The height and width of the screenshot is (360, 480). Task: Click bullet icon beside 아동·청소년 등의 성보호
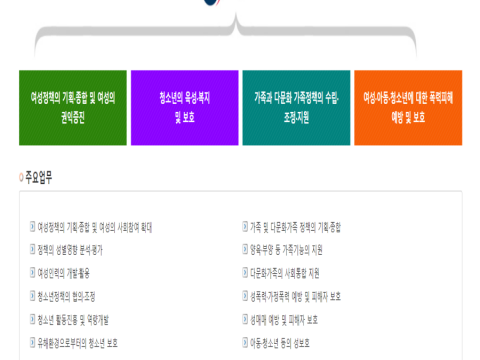(x=245, y=342)
